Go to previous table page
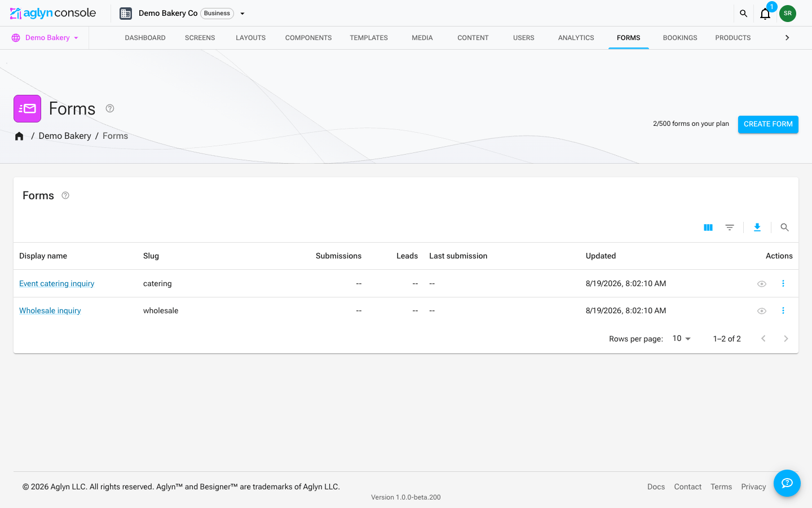This screenshot has height=508, width=812. 764,339
